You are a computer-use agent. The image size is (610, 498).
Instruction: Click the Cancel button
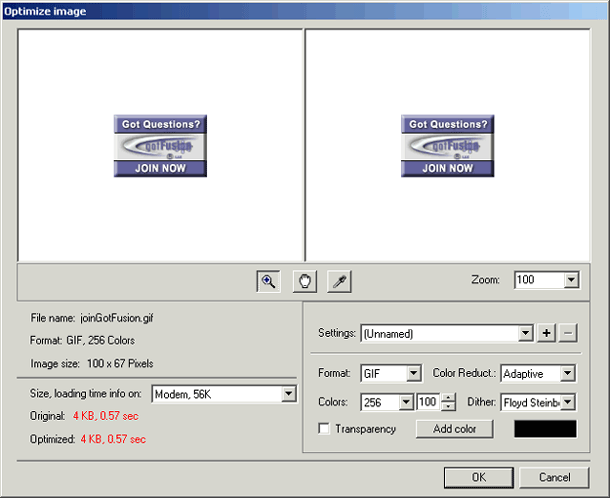pyautogui.click(x=554, y=477)
